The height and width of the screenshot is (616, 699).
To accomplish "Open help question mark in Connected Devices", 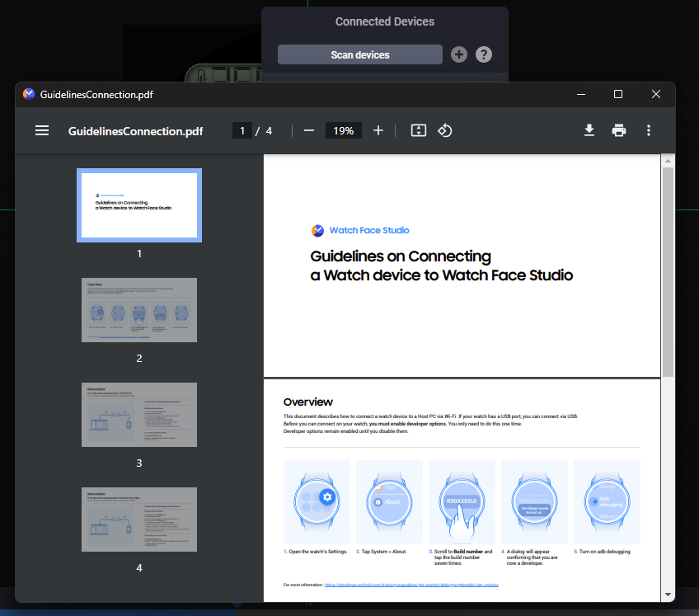I will [484, 54].
